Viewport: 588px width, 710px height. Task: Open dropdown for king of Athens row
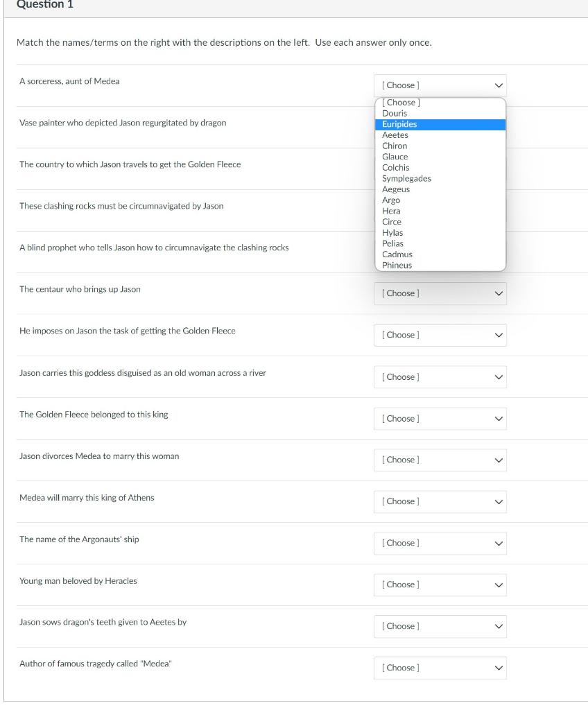pos(440,502)
